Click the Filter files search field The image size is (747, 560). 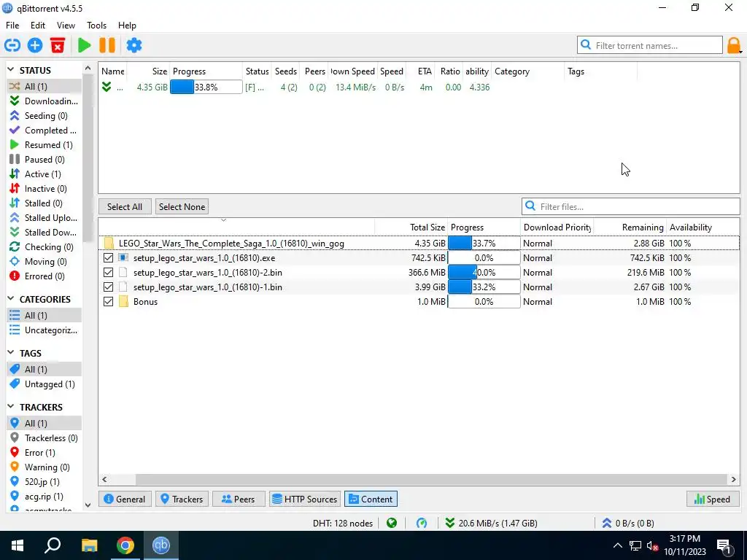(631, 206)
